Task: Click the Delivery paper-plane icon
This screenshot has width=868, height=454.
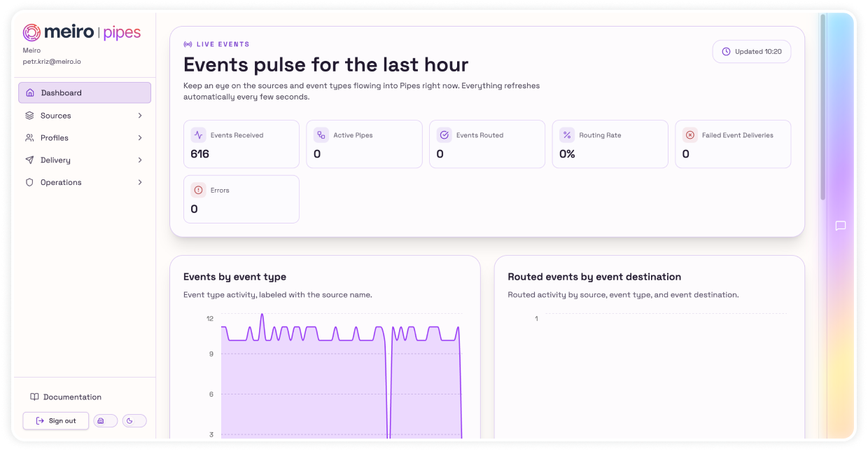Action: 29,160
